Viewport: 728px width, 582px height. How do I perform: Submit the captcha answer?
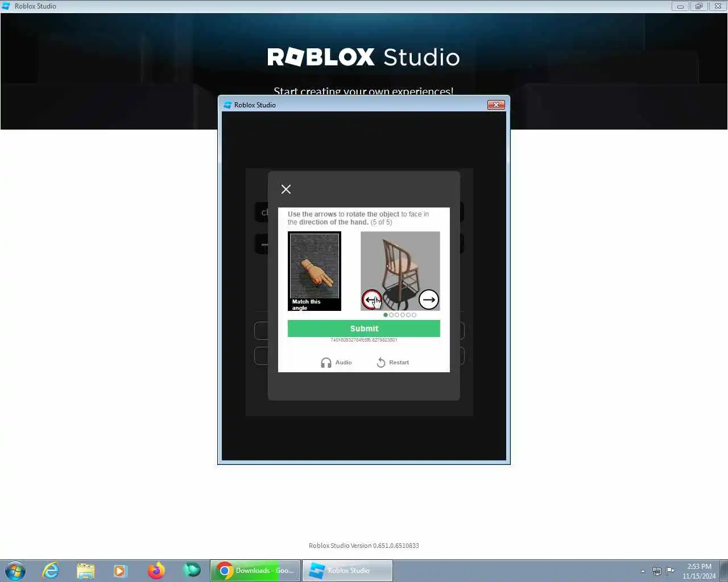pos(364,329)
